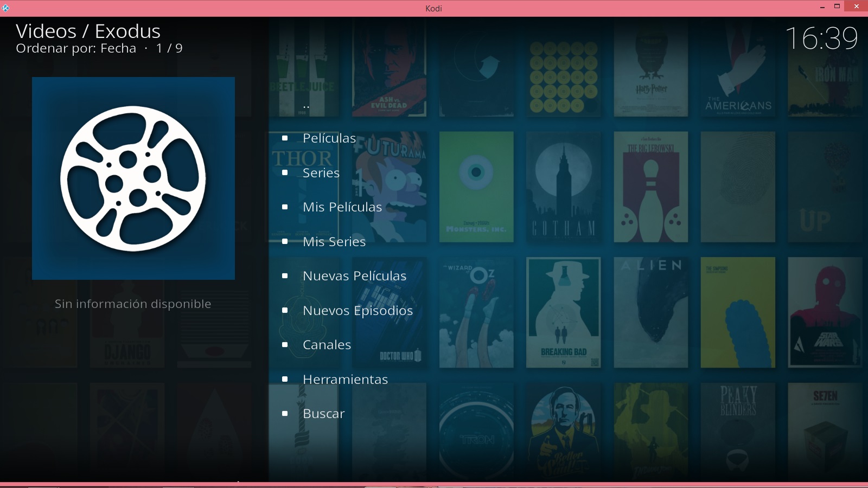Screen dimensions: 868x488
Task: Click the bullet icon beside Buscar
Action: 285,414
